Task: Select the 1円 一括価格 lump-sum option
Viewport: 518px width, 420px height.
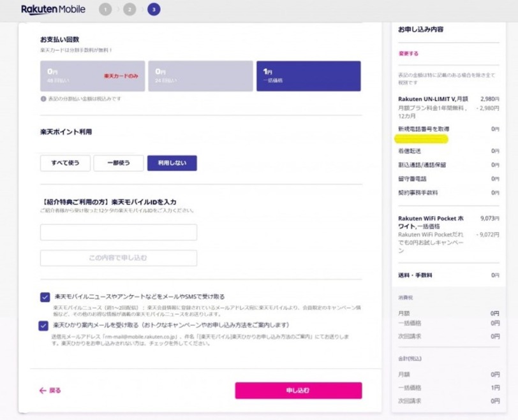Action: coord(309,76)
